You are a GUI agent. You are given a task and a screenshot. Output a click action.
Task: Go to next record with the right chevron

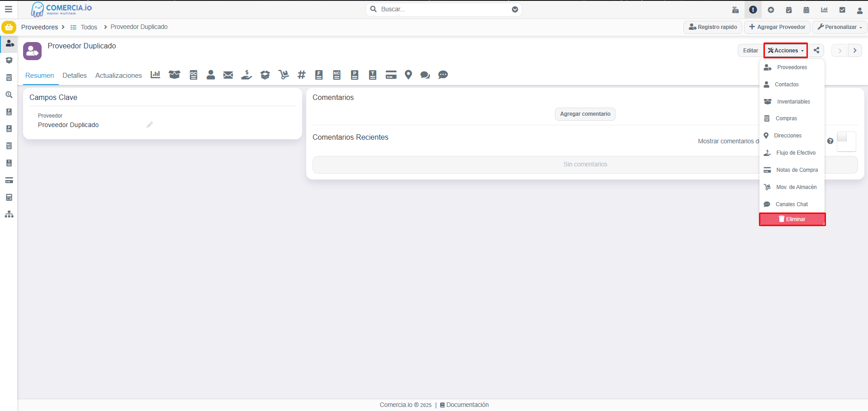click(855, 51)
